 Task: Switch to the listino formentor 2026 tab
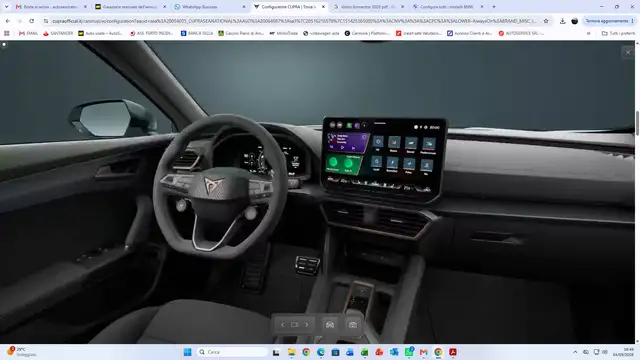point(368,7)
